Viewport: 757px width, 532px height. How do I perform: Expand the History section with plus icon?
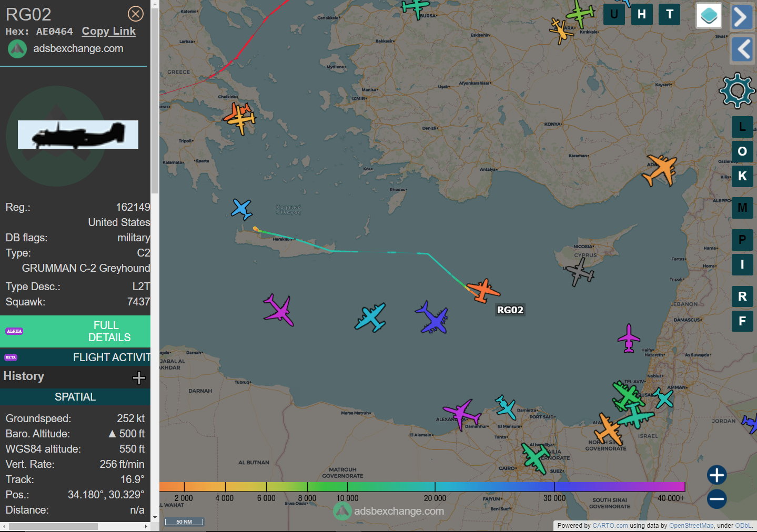[139, 377]
